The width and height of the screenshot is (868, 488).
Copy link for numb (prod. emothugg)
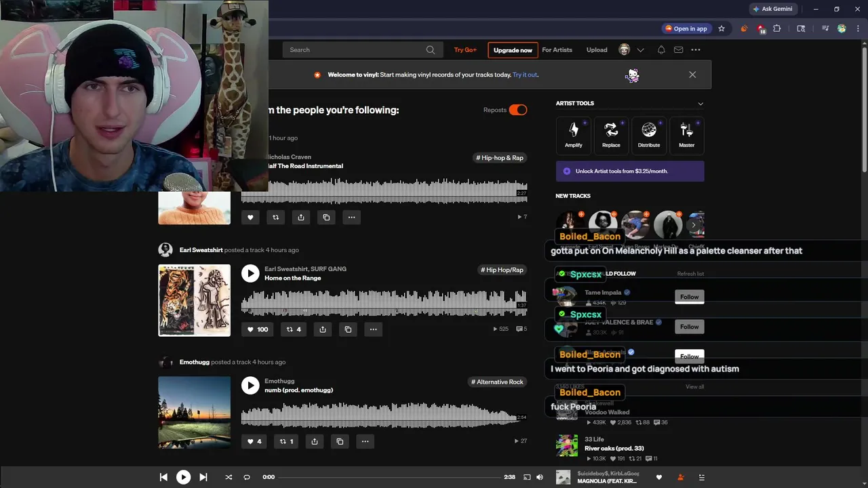tap(340, 441)
